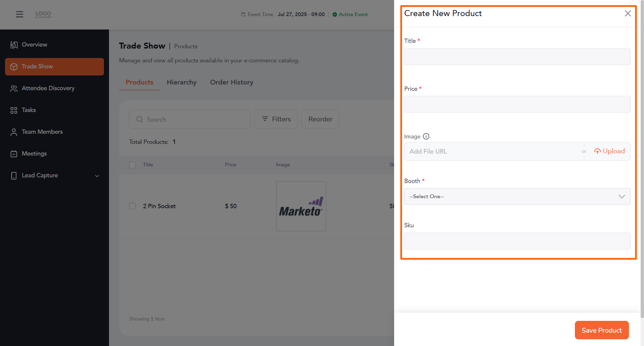The height and width of the screenshot is (346, 644).
Task: Open the Filters button
Action: point(276,119)
